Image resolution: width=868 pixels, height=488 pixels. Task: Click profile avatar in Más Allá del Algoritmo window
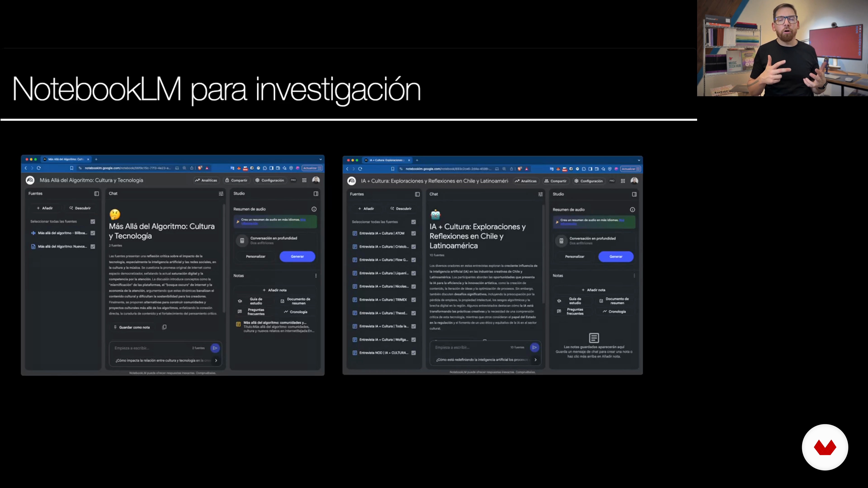coord(316,180)
